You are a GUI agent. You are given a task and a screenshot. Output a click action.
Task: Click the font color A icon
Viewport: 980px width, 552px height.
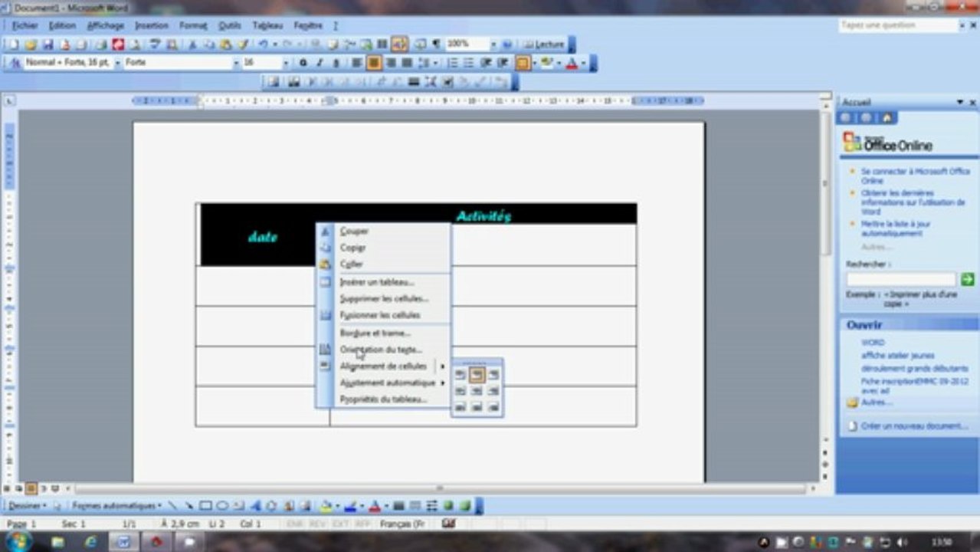(571, 63)
